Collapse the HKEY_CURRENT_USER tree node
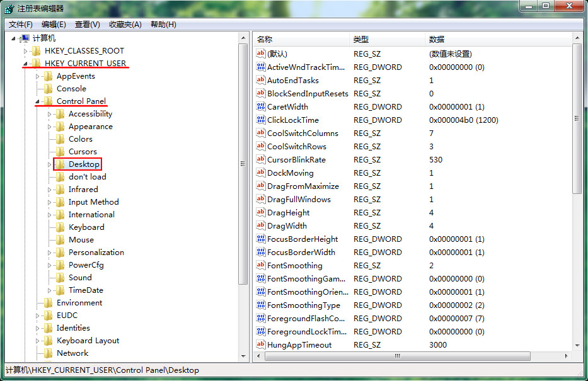The width and height of the screenshot is (588, 381). 25,64
